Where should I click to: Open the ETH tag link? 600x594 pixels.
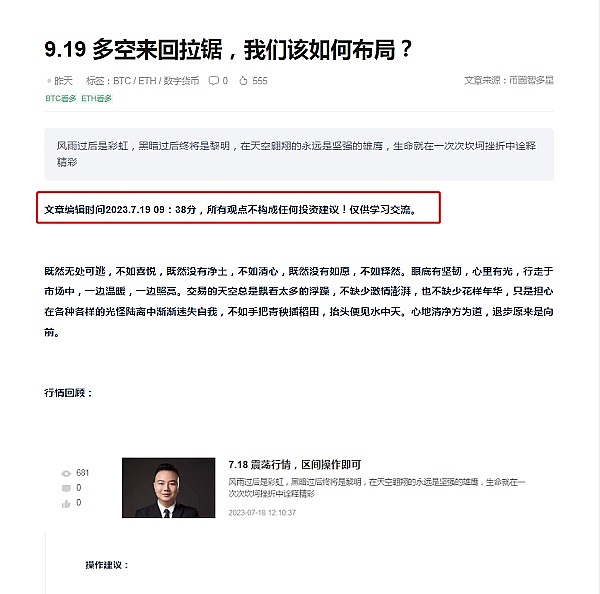[x=147, y=81]
